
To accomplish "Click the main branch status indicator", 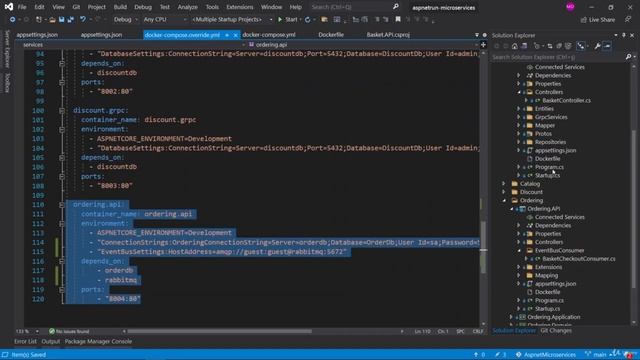I will (596, 355).
